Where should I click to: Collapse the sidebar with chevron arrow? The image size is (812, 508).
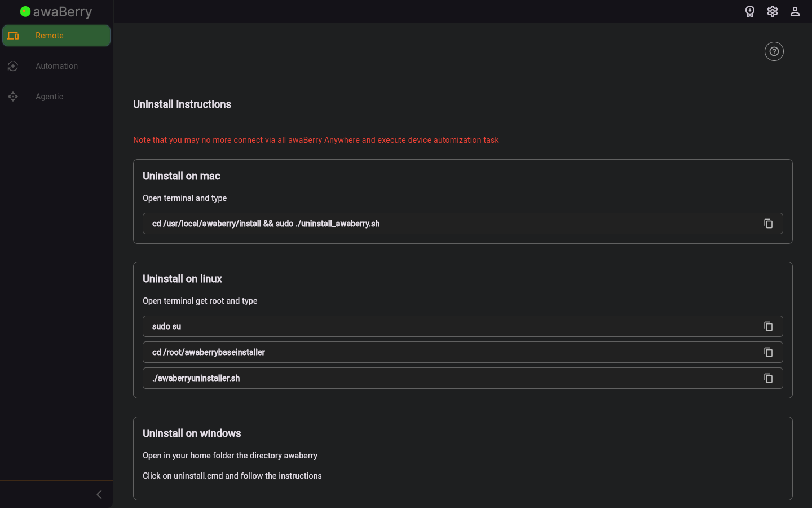pyautogui.click(x=99, y=494)
